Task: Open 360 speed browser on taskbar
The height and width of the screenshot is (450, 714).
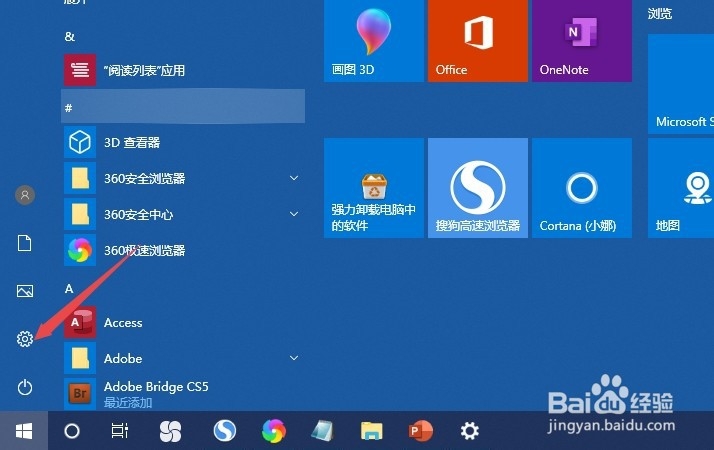Action: tap(274, 431)
